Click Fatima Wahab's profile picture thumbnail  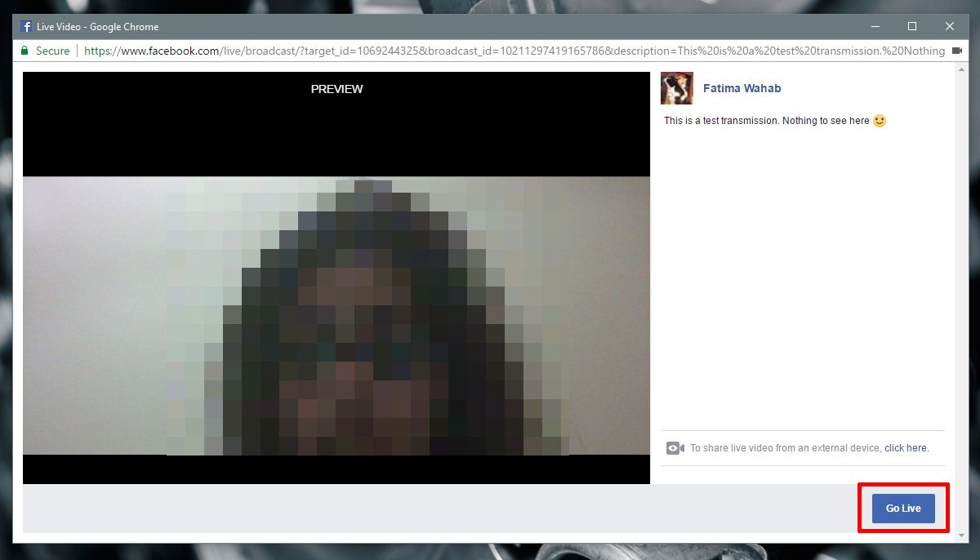pyautogui.click(x=676, y=88)
